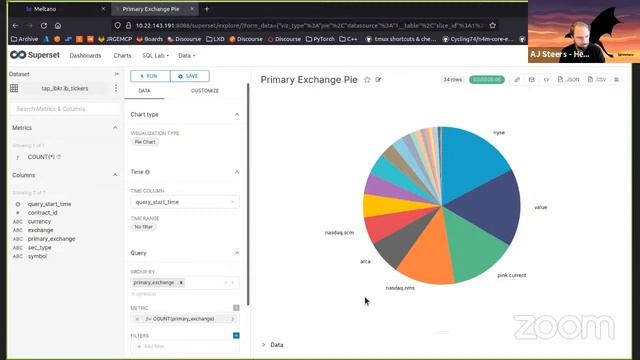Click the cached query timer badge
This screenshot has height=360, width=640.
click(487, 80)
